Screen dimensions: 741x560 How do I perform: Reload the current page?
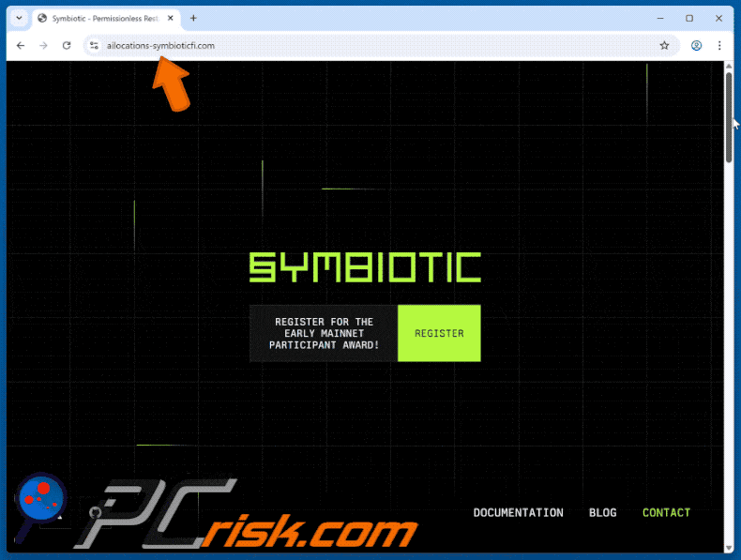(67, 45)
